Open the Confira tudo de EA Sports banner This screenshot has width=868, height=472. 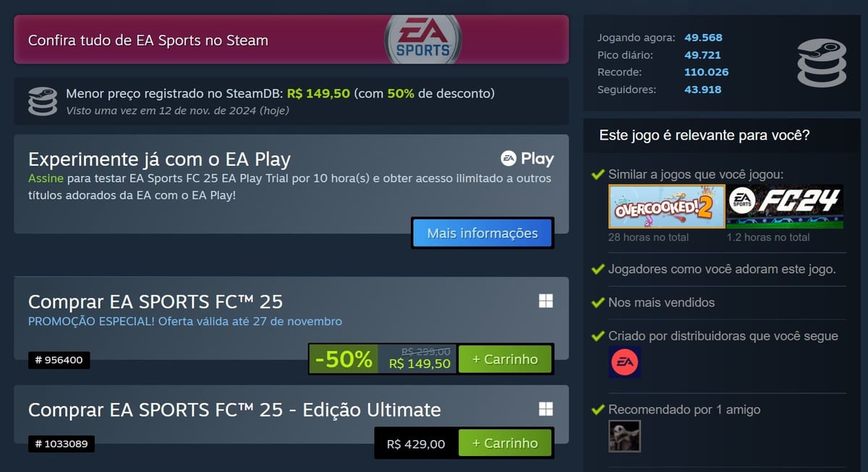(291, 40)
